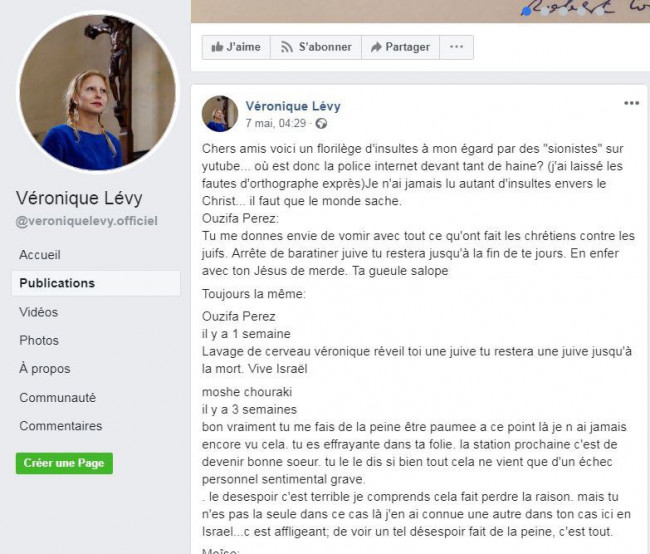Click the J'aime thumbs-up button

pos(236,47)
